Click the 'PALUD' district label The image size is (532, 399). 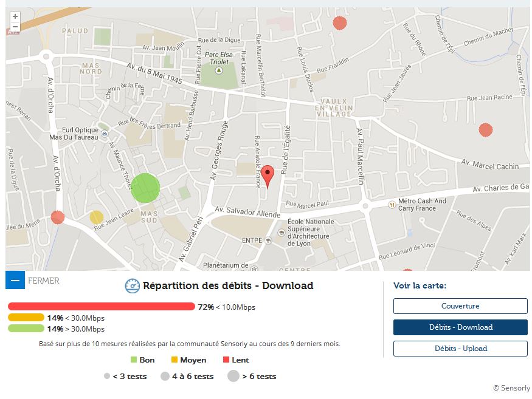click(x=75, y=31)
